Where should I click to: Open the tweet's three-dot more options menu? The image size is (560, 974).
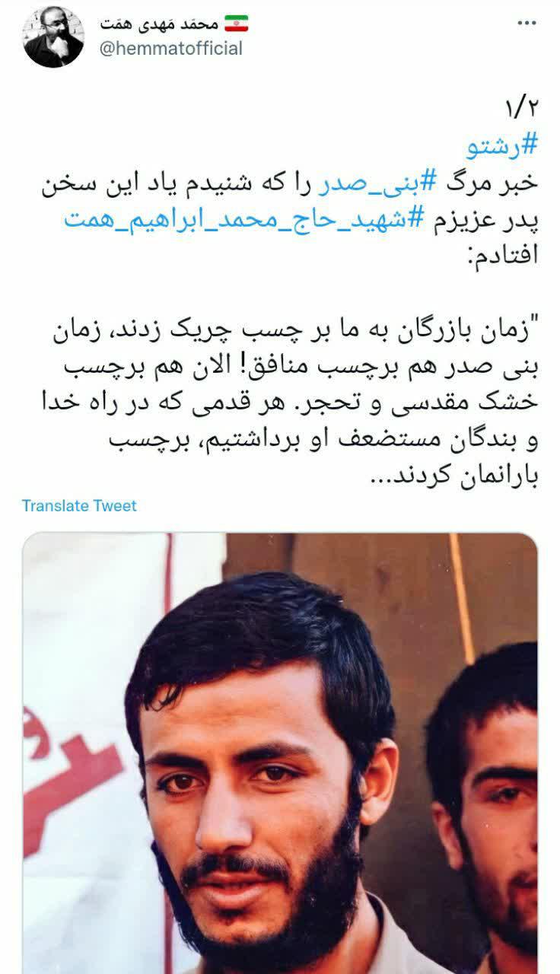point(527,24)
